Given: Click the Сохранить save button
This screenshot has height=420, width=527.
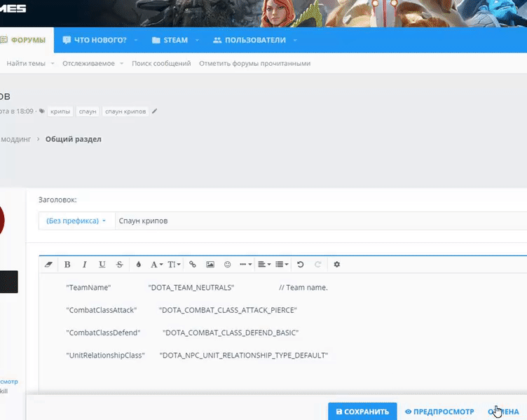Looking at the screenshot, I should click(362, 412).
